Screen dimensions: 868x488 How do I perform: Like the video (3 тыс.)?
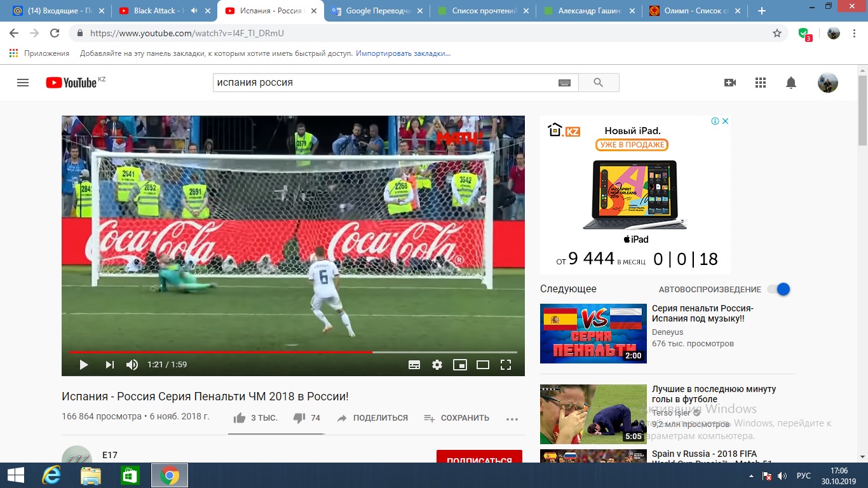(x=255, y=418)
